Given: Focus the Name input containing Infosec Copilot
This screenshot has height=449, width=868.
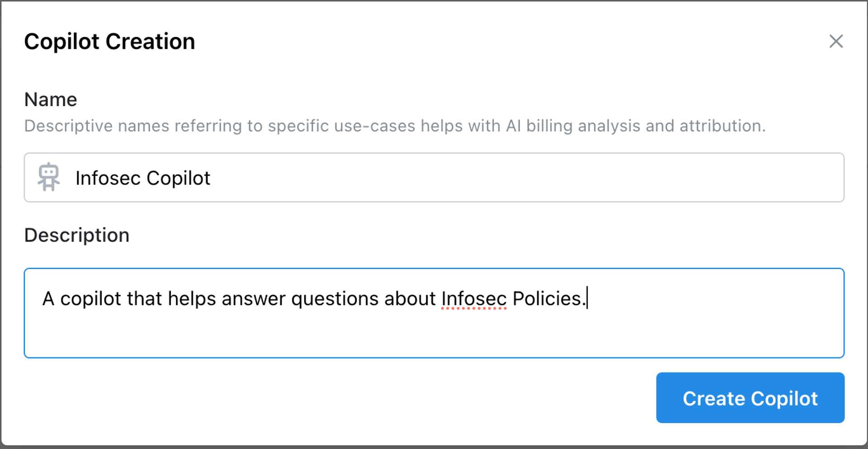Looking at the screenshot, I should [434, 178].
